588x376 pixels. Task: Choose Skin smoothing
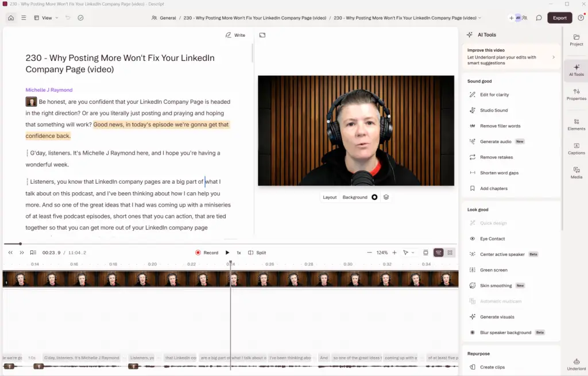(x=497, y=285)
